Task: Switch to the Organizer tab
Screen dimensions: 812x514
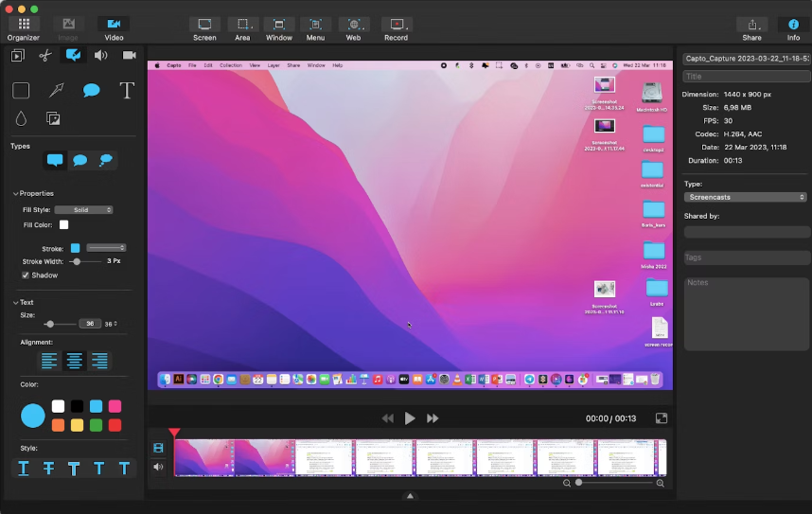Action: tap(24, 28)
